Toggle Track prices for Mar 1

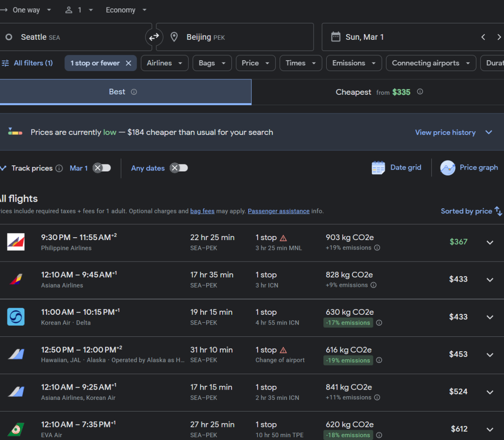101,168
